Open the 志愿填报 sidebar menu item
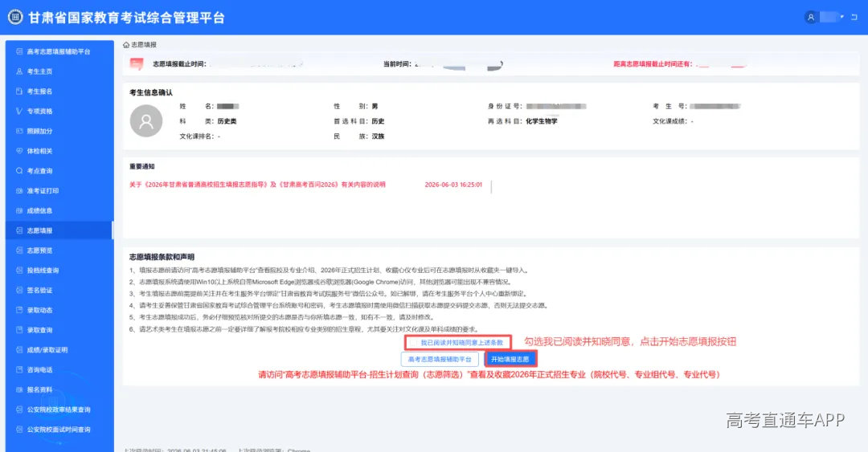868x452 pixels. pos(59,230)
